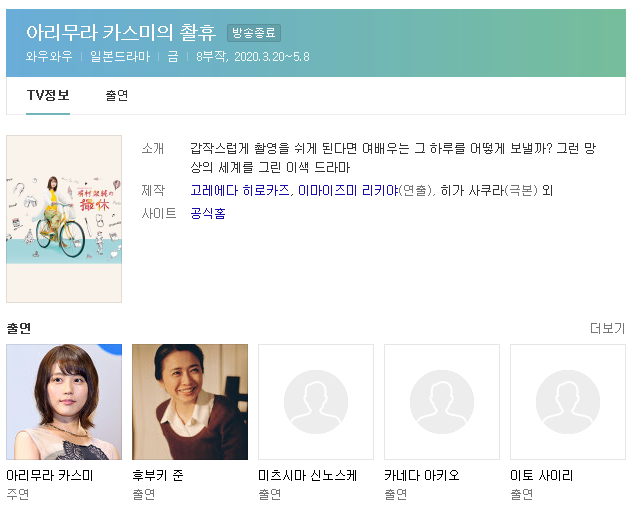Click the title 아리무라 카스미의 촬휴
Viewport: 634px width, 515px height.
point(121,32)
